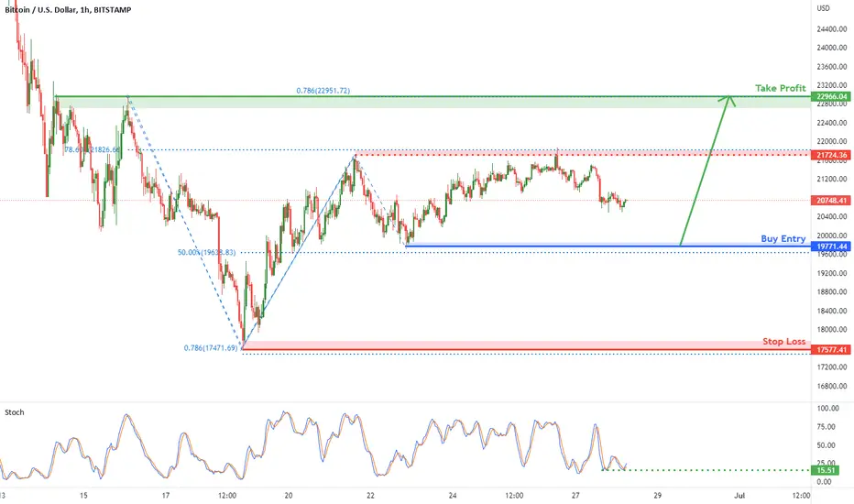The image size is (854, 504).
Task: Click the 22966.04 green price tag
Action: point(830,96)
